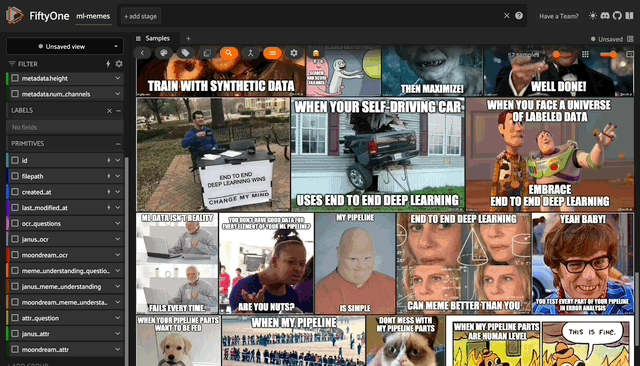Check the filepath field checkbox
Viewport: 640px width, 366px height.
point(15,176)
